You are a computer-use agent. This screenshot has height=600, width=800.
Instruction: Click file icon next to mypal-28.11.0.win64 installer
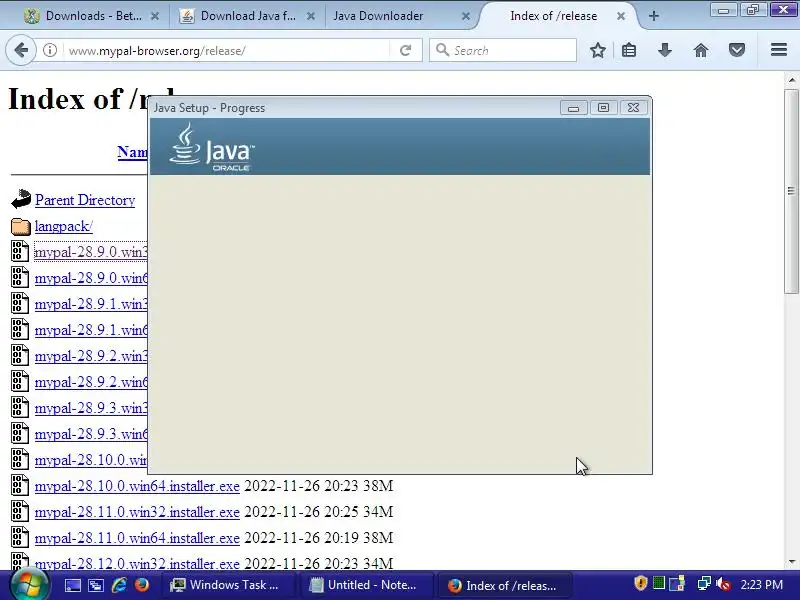pyautogui.click(x=20, y=538)
